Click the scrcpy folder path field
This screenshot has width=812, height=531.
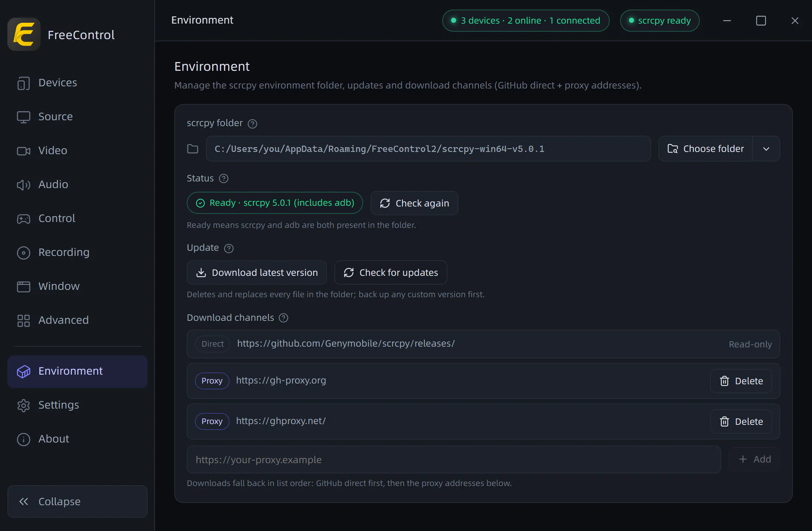coord(428,149)
